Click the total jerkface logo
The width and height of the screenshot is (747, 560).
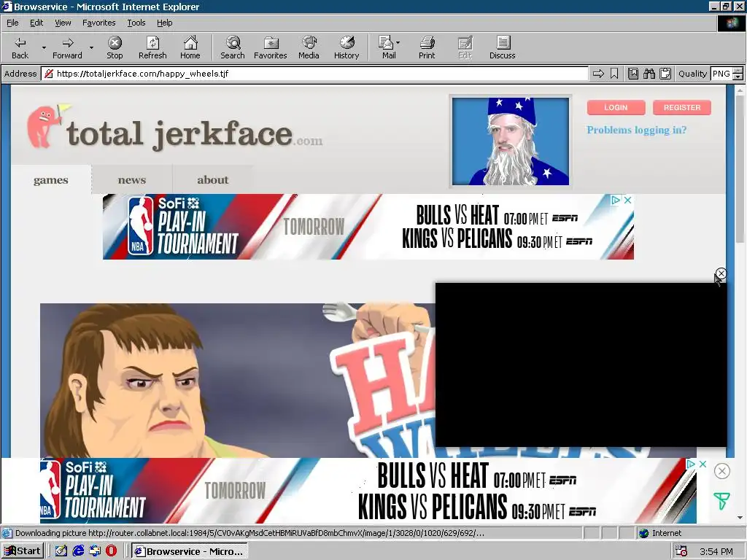pyautogui.click(x=174, y=128)
